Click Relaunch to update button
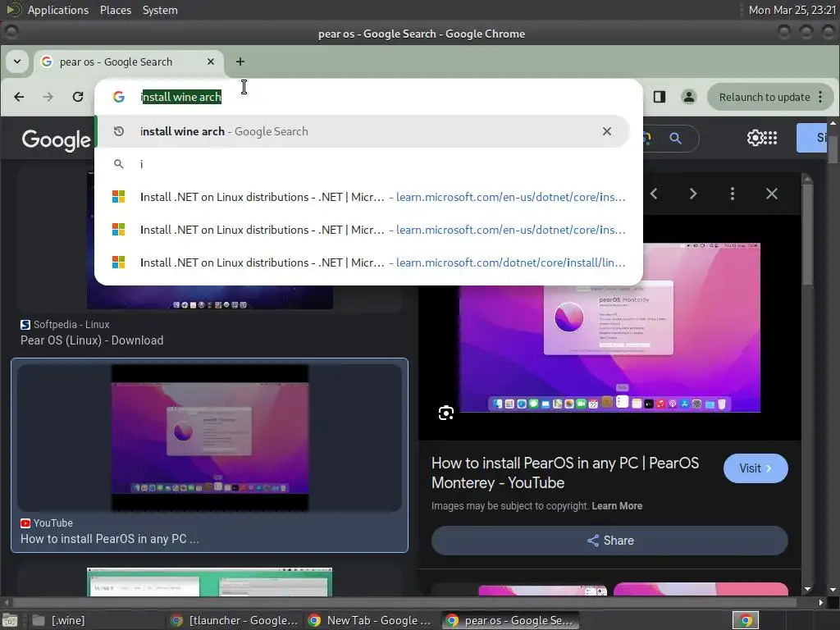This screenshot has height=630, width=840. pyautogui.click(x=764, y=97)
